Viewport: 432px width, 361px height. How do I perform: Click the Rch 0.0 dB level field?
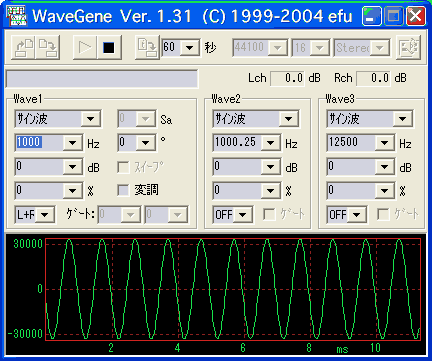coord(373,79)
